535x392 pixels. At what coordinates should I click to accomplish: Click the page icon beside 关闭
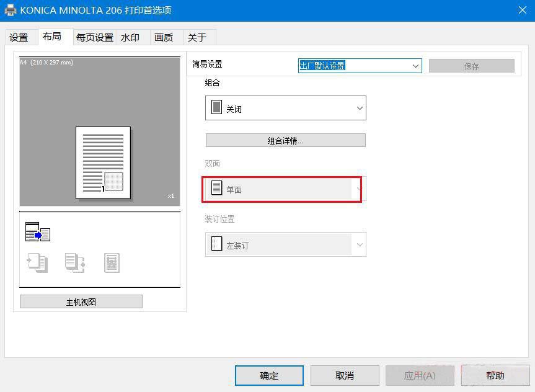[x=216, y=107]
